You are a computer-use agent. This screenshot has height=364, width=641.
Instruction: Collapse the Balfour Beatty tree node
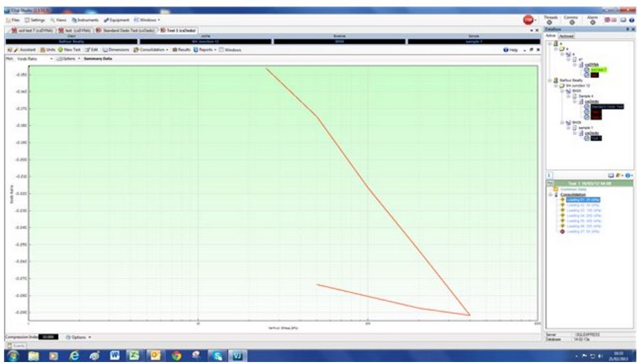click(x=550, y=80)
